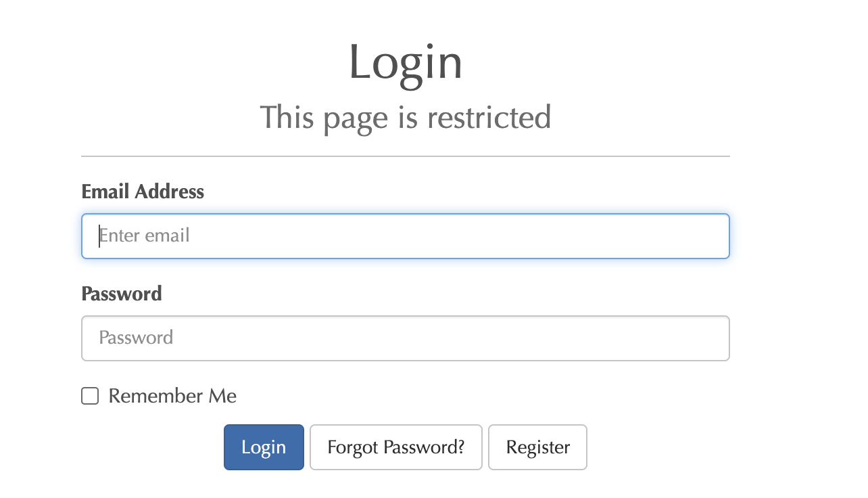Viewport: 868px width, 498px height.
Task: Open the Forgot Password? button
Action: coord(395,447)
